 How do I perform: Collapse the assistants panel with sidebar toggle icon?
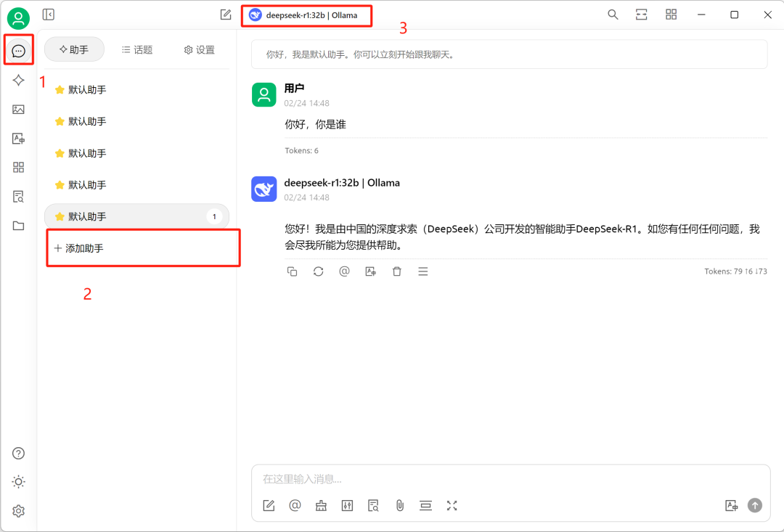(49, 15)
